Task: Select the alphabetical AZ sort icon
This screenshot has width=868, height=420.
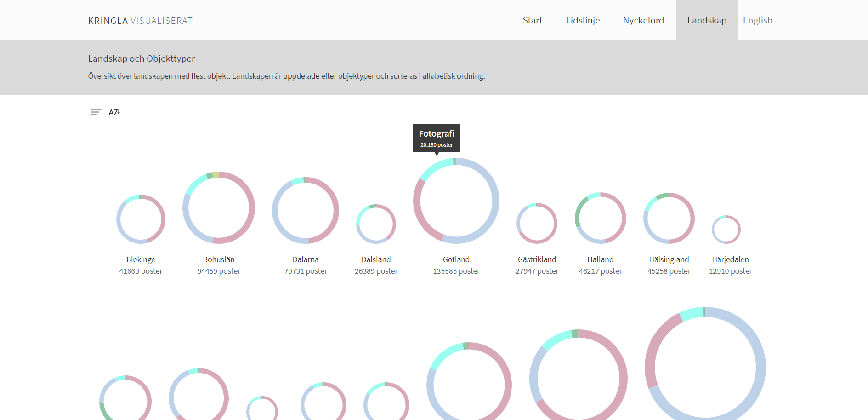Action: (114, 112)
